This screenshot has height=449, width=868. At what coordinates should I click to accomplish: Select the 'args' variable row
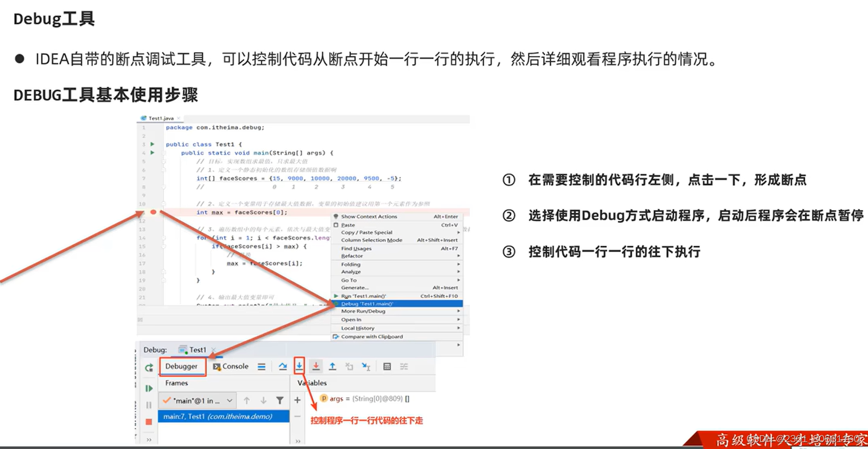click(365, 399)
